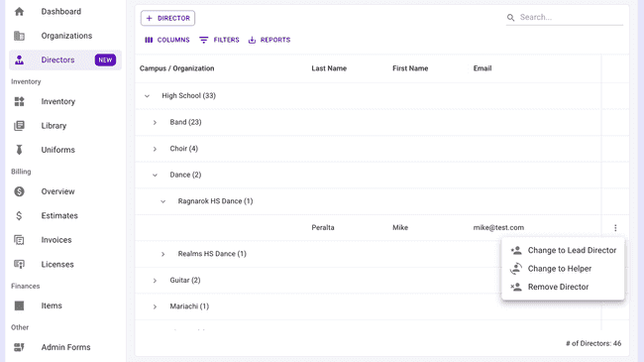This screenshot has height=362, width=644.
Task: Click the email mike@test.com
Action: [498, 227]
